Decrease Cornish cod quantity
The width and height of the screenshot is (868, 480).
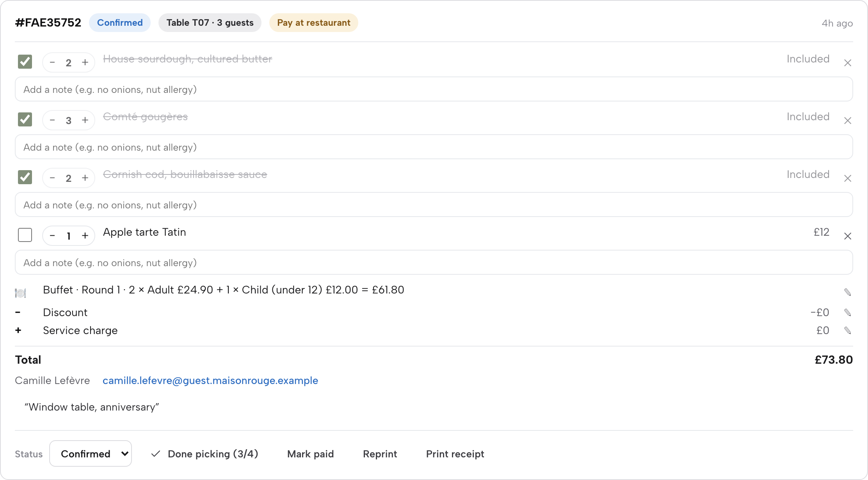point(52,178)
